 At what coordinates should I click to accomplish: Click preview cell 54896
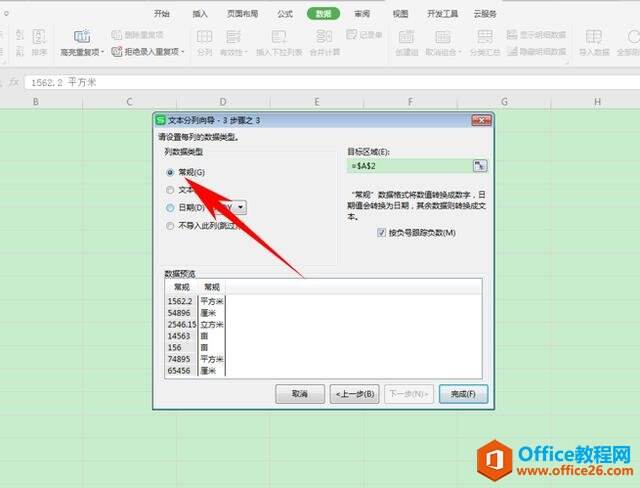coord(179,313)
